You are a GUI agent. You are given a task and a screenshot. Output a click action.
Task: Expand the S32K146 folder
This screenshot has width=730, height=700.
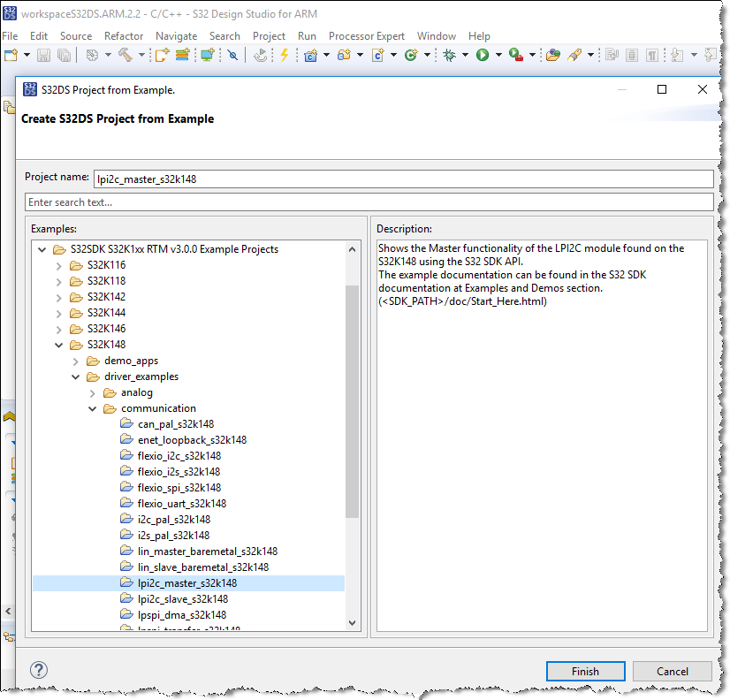pyautogui.click(x=58, y=330)
